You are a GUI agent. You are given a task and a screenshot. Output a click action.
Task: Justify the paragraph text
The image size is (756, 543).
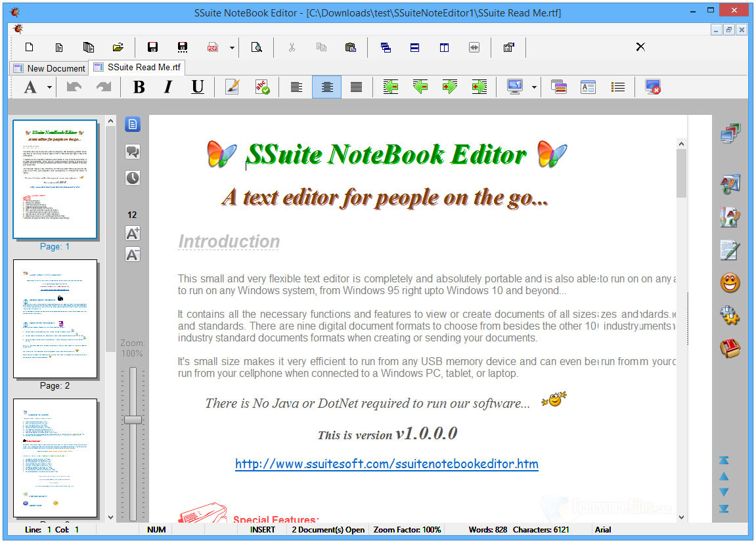coord(356,87)
